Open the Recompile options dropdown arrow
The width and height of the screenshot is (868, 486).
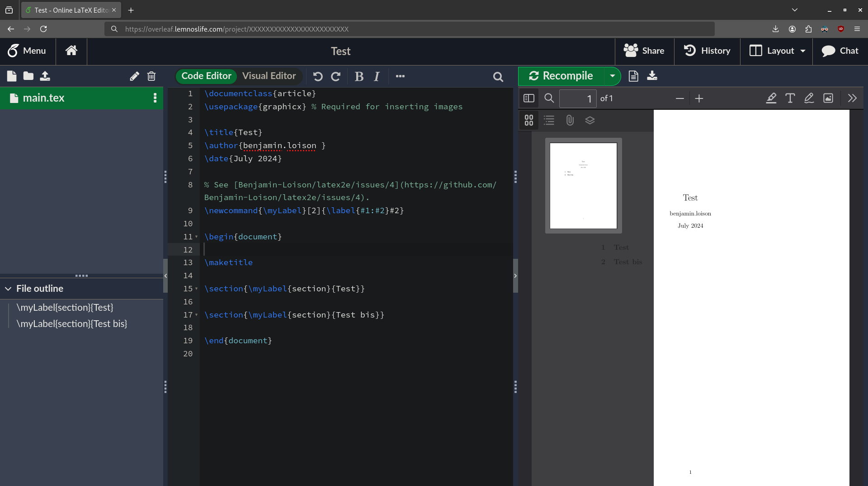[x=612, y=76]
